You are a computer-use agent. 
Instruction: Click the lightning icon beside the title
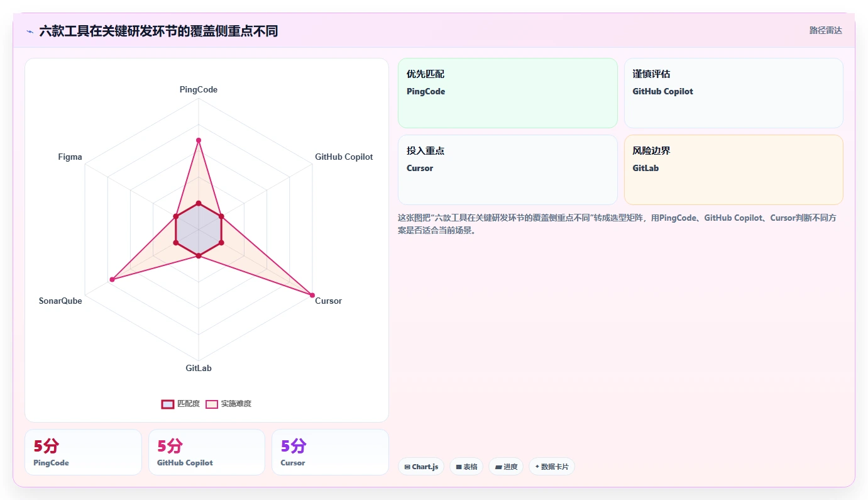(x=30, y=31)
